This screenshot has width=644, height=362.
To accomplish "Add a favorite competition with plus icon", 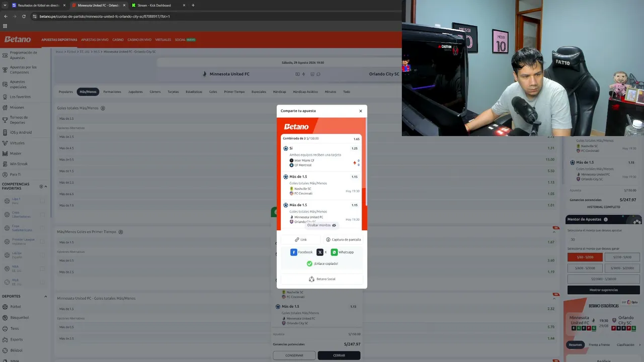I will (x=41, y=187).
